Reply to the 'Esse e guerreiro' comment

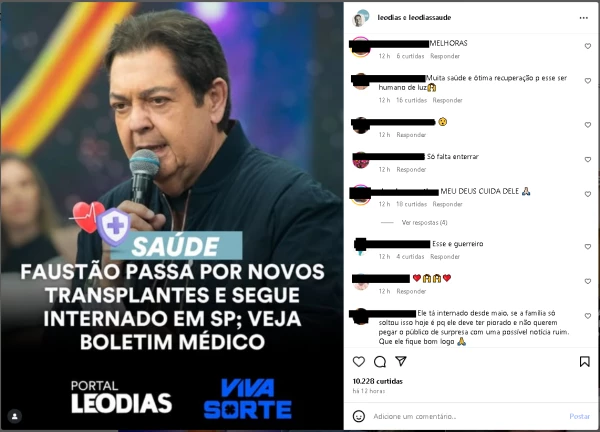click(x=445, y=257)
